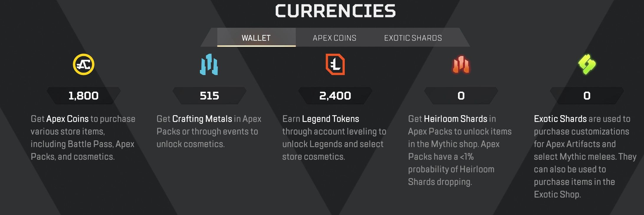Click the Currencies page heading
This screenshot has height=215, width=644.
point(335,11)
